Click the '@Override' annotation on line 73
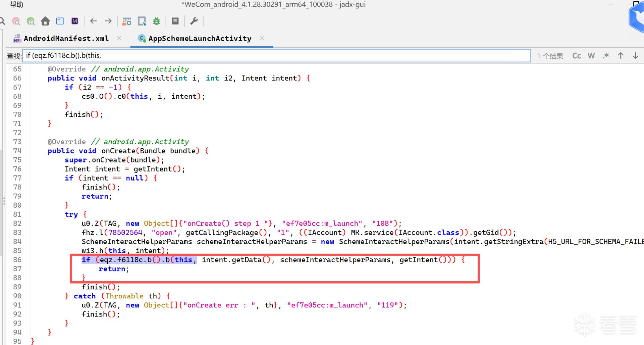The image size is (644, 345). tap(67, 142)
